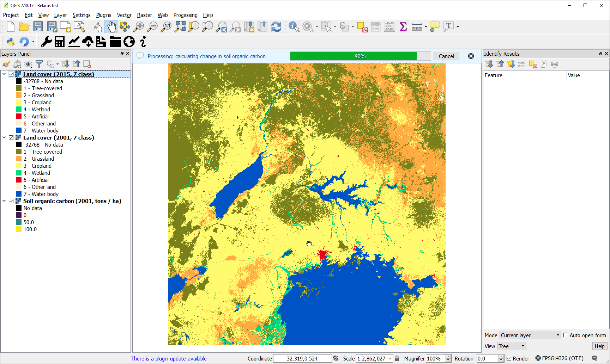Open the Python console icon
The width and height of the screenshot is (610, 364).
[x=11, y=42]
